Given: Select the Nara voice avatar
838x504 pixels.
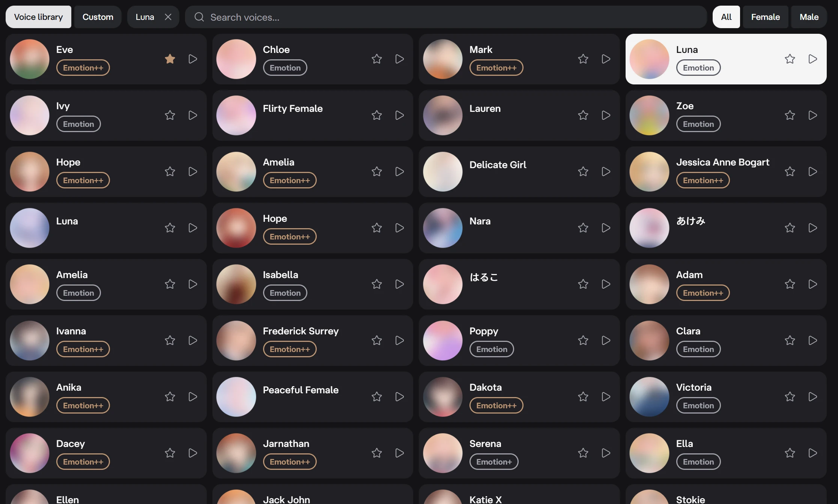Looking at the screenshot, I should [x=443, y=228].
